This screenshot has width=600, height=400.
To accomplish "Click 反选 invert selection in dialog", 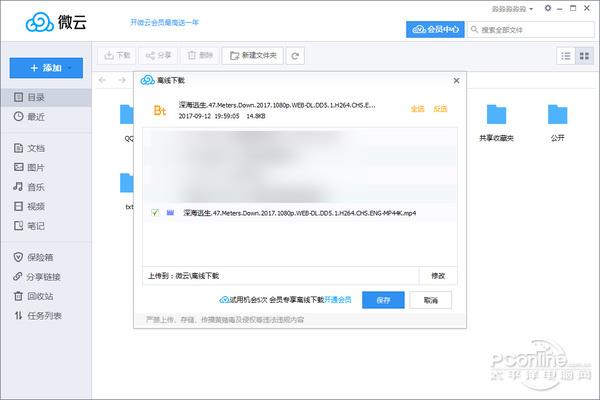I will [440, 109].
